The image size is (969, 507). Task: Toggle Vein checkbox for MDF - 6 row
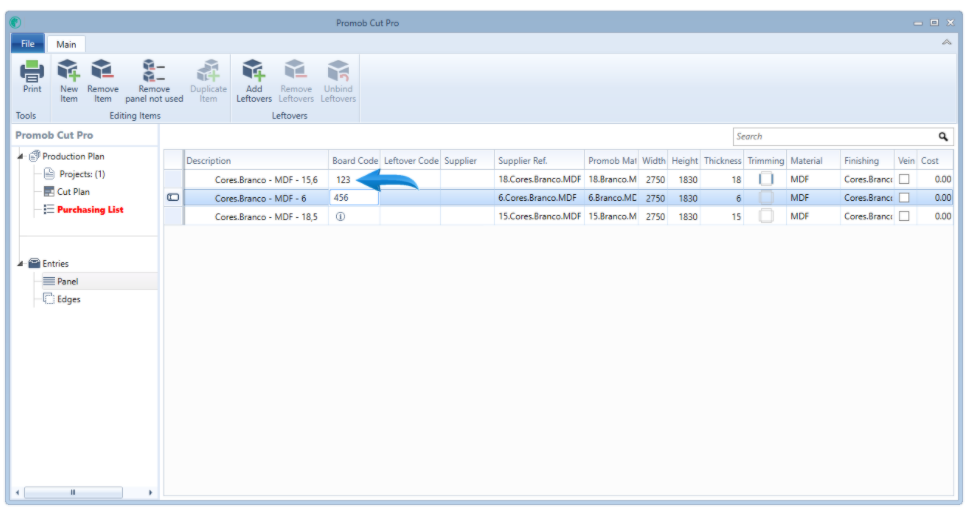[x=904, y=198]
